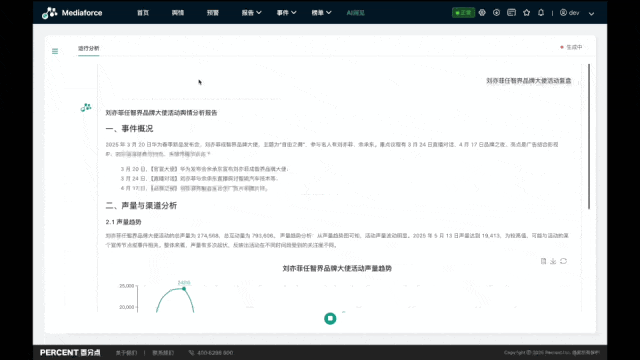640x360 pixels.
Task: Click the PERCENT 百分点 footer logo
Action: tap(70, 353)
